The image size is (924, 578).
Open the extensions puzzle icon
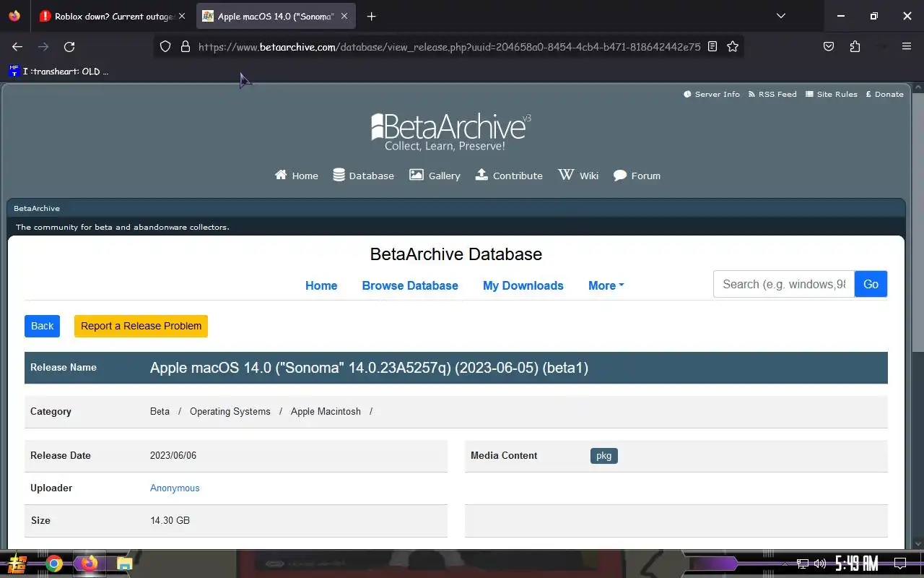(x=855, y=46)
